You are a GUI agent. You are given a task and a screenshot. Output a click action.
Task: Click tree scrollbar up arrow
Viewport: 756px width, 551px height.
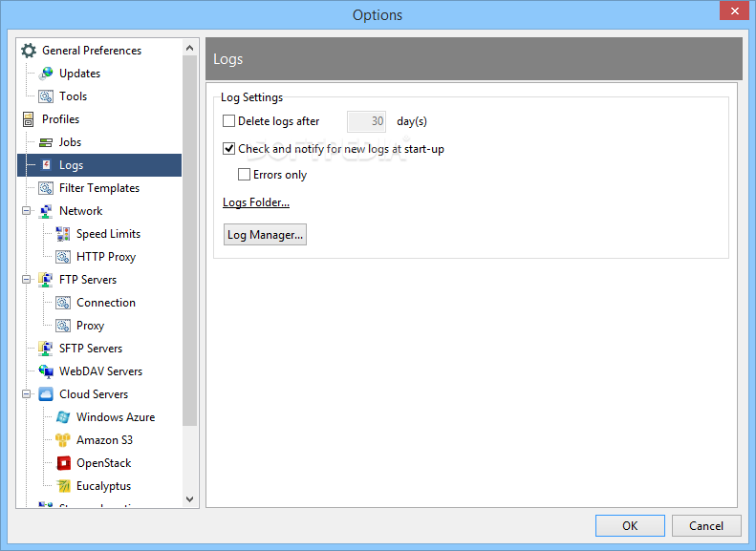[x=189, y=48]
